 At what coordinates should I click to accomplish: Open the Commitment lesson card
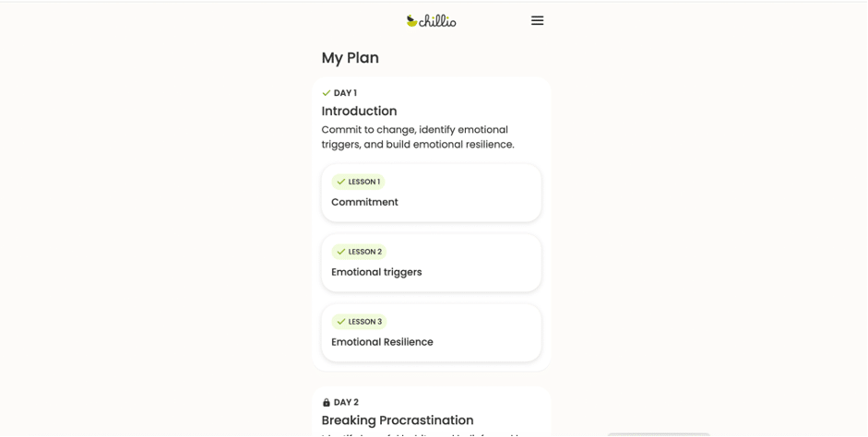(431, 193)
